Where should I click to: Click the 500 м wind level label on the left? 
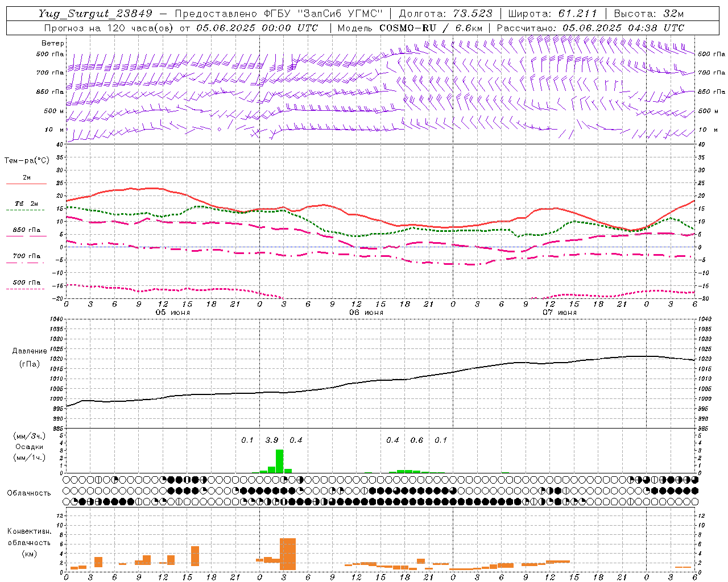[x=54, y=111]
